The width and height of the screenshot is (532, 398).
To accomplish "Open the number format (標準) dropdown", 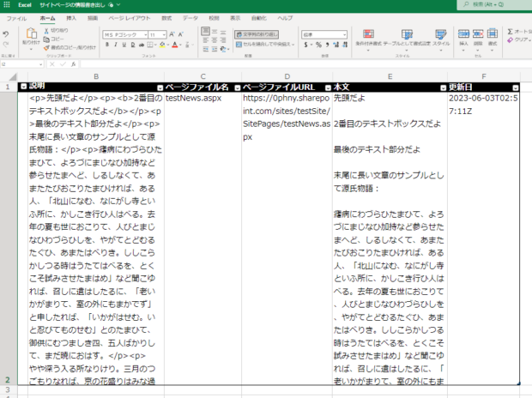I will 344,34.
